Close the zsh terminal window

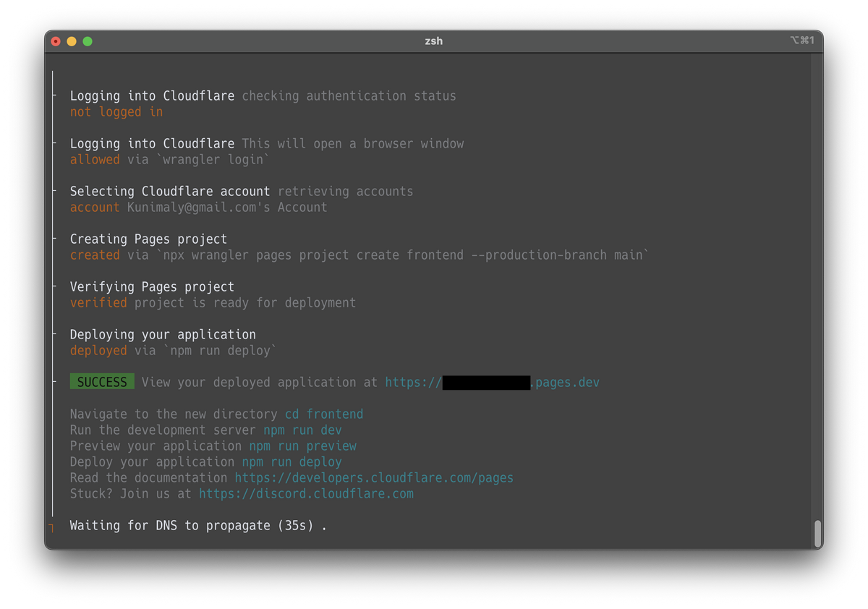[x=56, y=41]
